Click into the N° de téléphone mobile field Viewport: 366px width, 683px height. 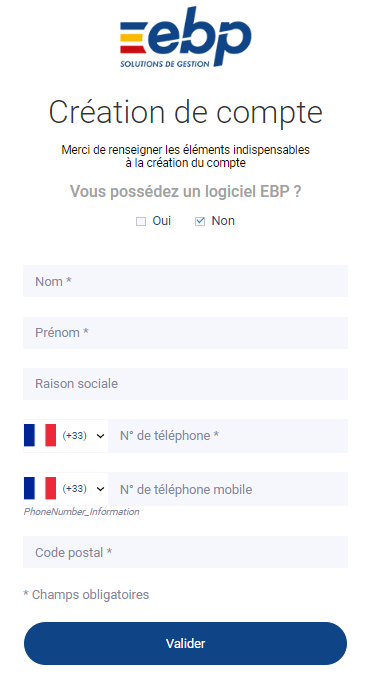click(228, 489)
